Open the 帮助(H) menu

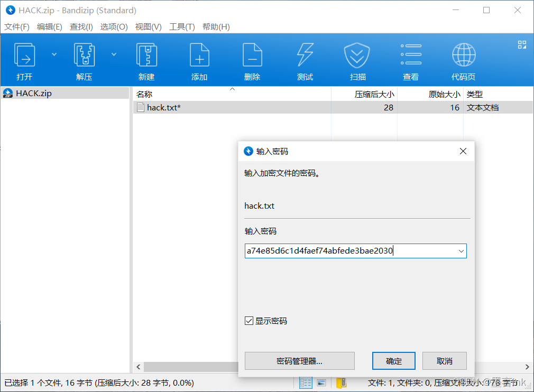[x=216, y=26]
